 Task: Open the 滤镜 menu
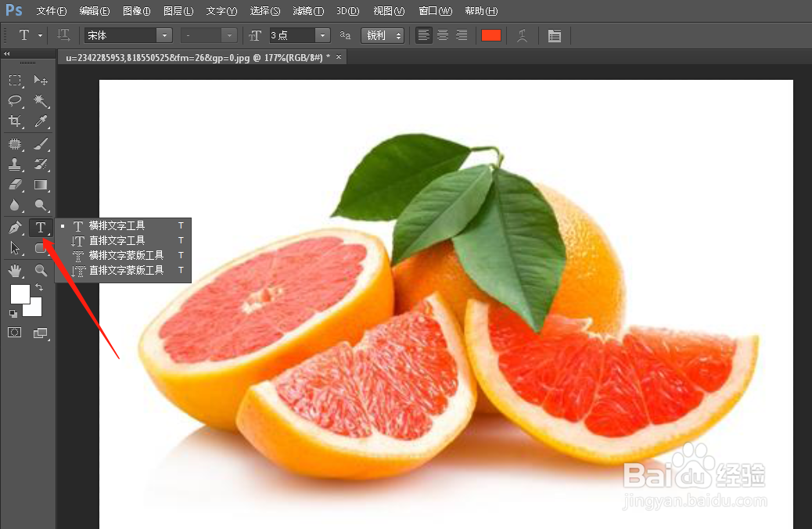[x=308, y=11]
